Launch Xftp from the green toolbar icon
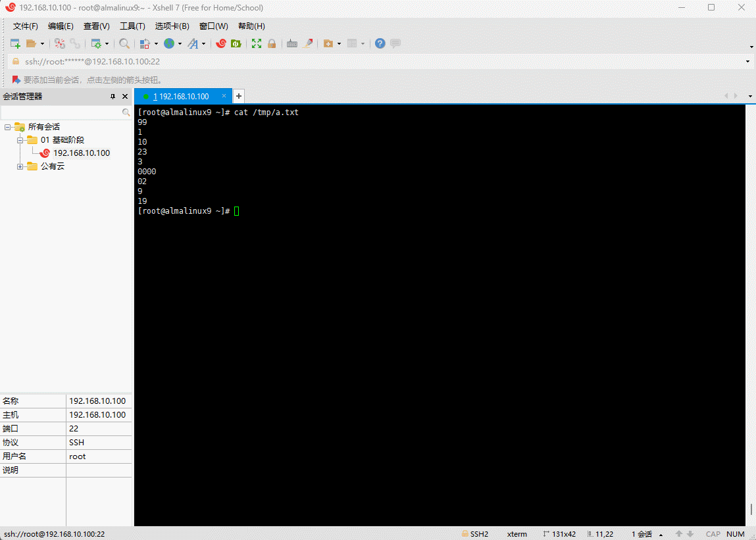 click(236, 43)
